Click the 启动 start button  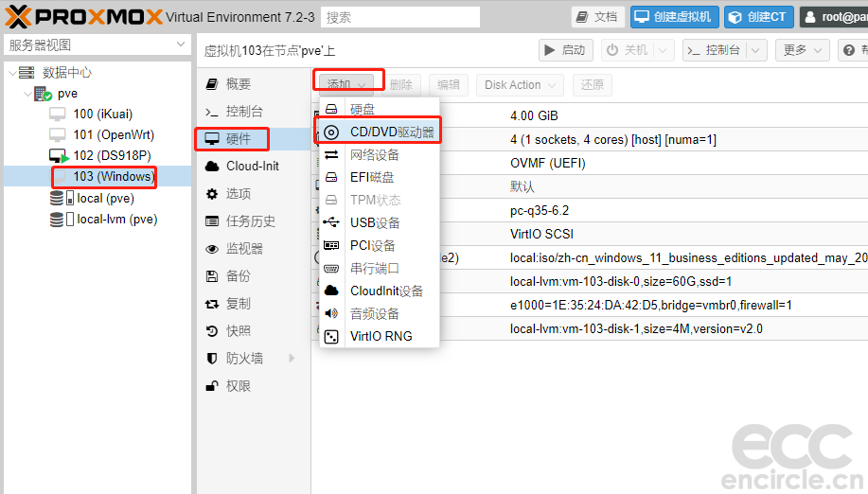(566, 50)
